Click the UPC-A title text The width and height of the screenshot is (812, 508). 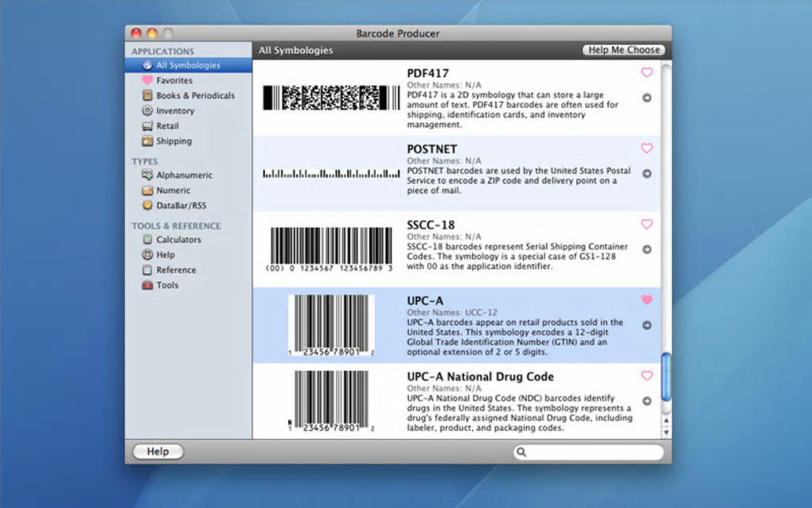point(425,301)
